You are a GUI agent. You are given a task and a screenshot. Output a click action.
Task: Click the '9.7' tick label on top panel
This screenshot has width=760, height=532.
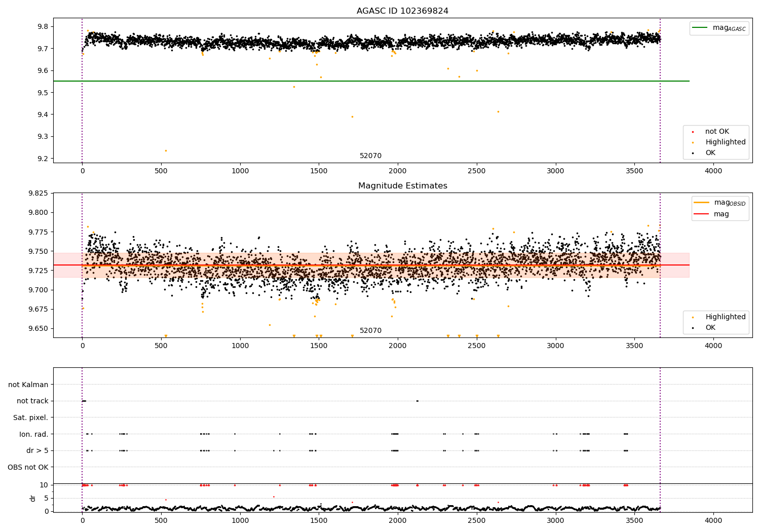click(x=43, y=49)
